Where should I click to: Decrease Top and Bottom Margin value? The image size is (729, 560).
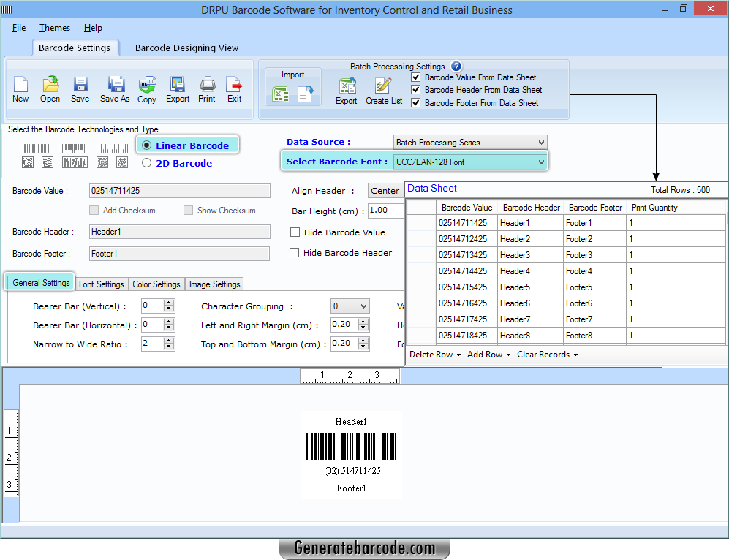coord(363,347)
